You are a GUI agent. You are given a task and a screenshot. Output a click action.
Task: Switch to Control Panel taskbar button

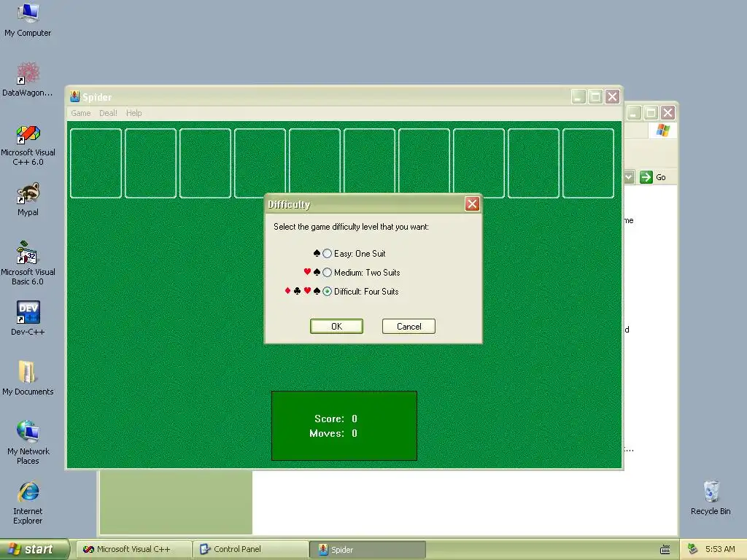(251, 550)
